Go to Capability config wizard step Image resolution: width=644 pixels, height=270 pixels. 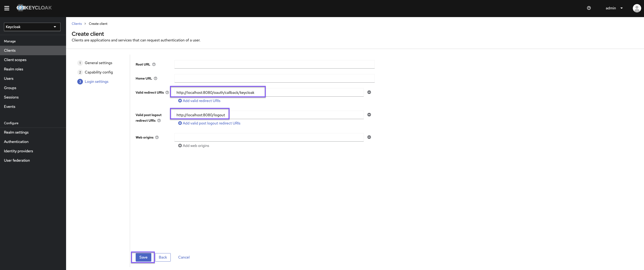click(x=99, y=72)
